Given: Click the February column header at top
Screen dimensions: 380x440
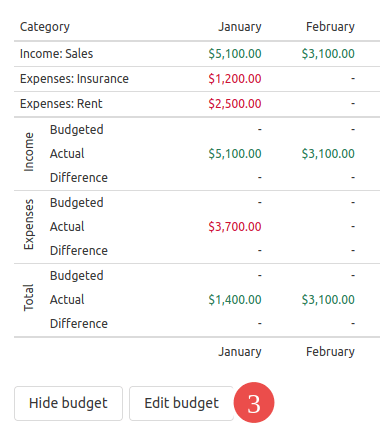Looking at the screenshot, I should click(330, 27).
